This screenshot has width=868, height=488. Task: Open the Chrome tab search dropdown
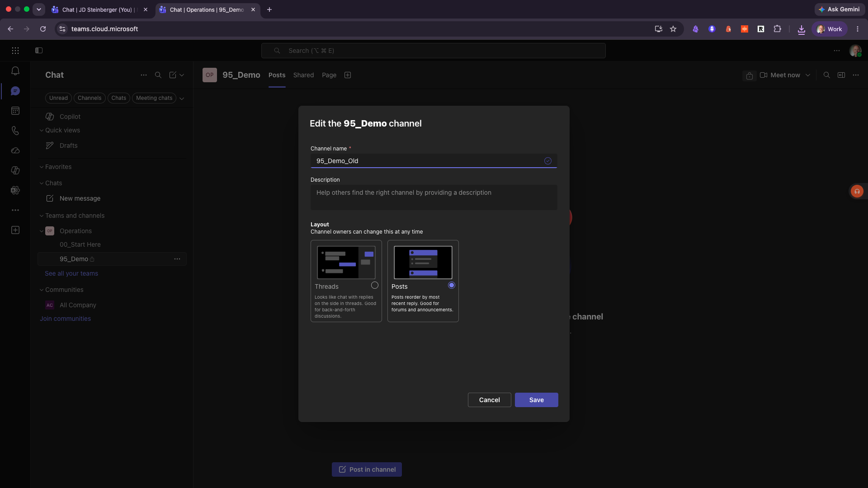coord(39,9)
